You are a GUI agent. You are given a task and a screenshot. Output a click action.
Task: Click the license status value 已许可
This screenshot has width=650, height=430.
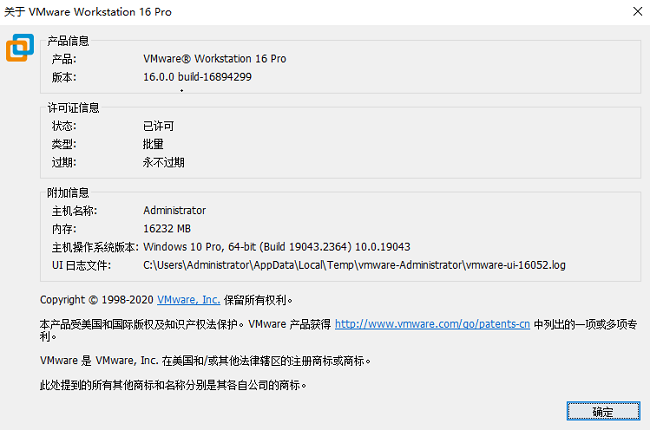[x=158, y=126]
